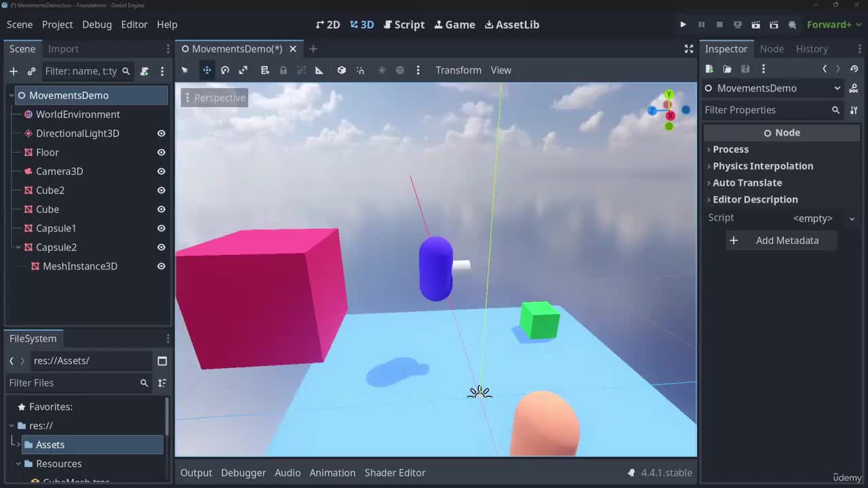This screenshot has width=868, height=488.
Task: Toggle visibility of Cube2
Action: point(161,190)
